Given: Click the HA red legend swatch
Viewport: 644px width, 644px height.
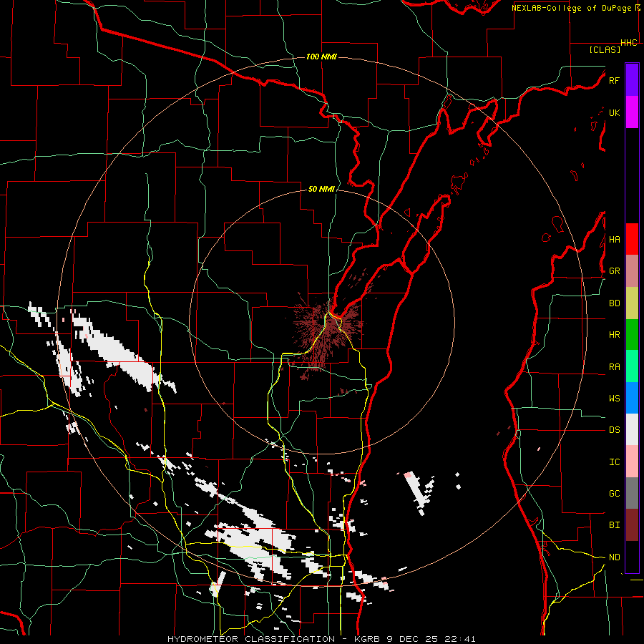Looking at the screenshot, I should (x=632, y=239).
